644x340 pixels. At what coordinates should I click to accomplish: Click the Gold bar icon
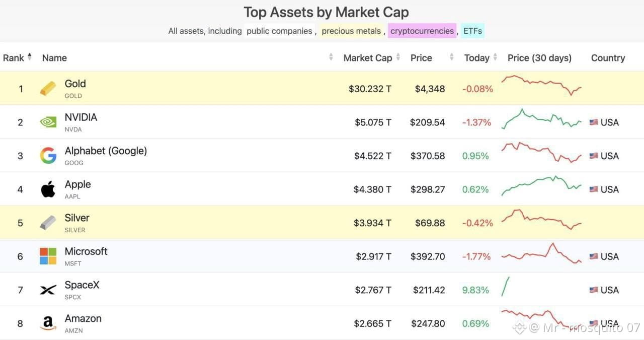click(x=48, y=89)
